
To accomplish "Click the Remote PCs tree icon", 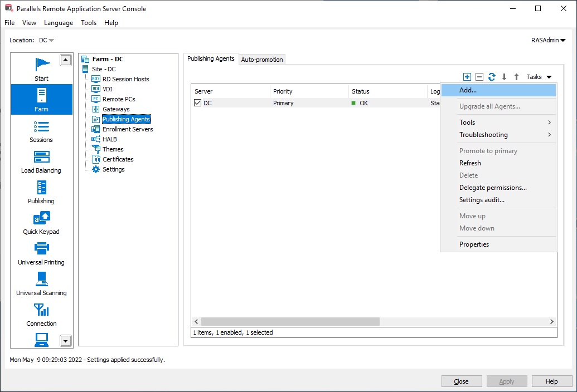I will click(x=96, y=99).
